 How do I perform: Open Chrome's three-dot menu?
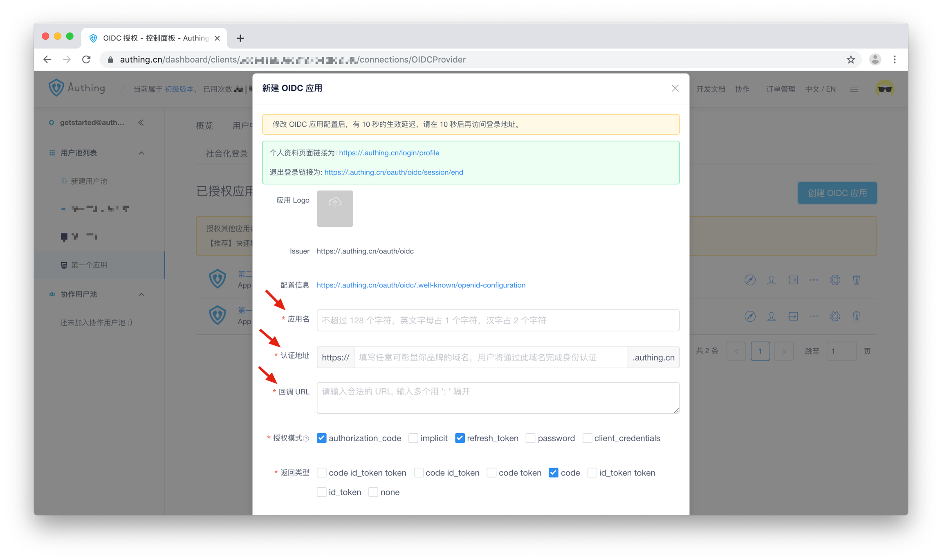895,60
